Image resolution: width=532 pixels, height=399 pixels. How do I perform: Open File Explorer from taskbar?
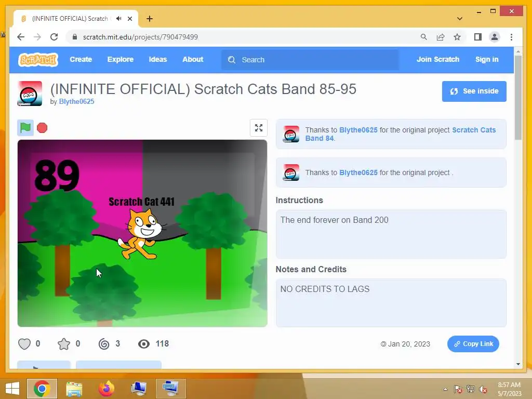(74, 389)
